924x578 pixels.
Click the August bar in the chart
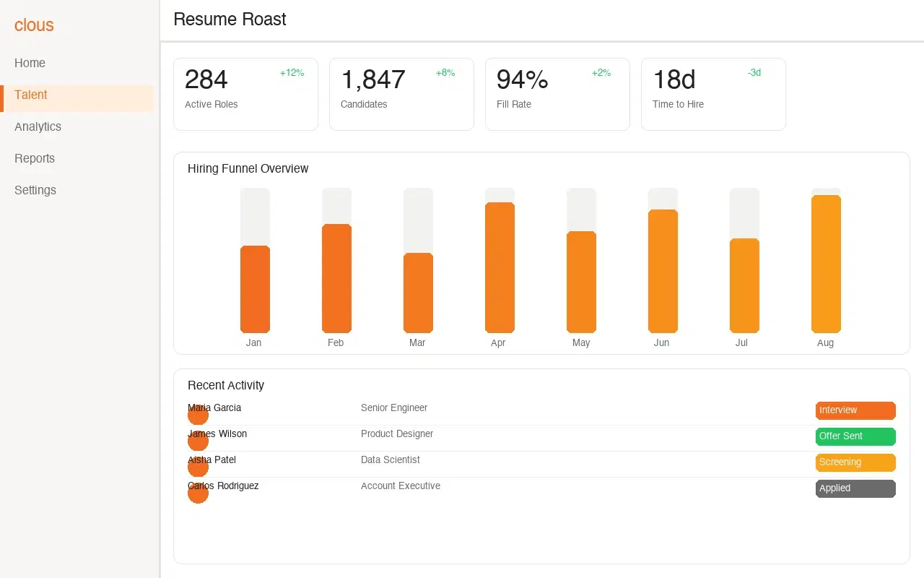pyautogui.click(x=826, y=264)
